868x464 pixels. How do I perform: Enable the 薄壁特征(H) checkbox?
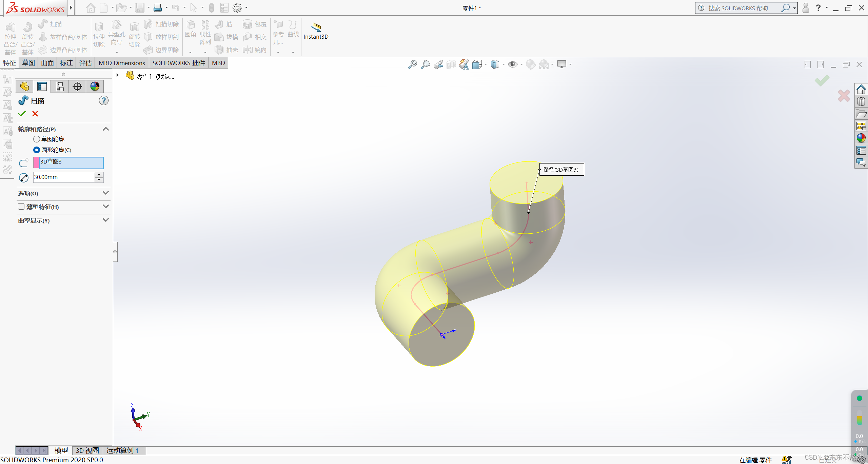21,206
